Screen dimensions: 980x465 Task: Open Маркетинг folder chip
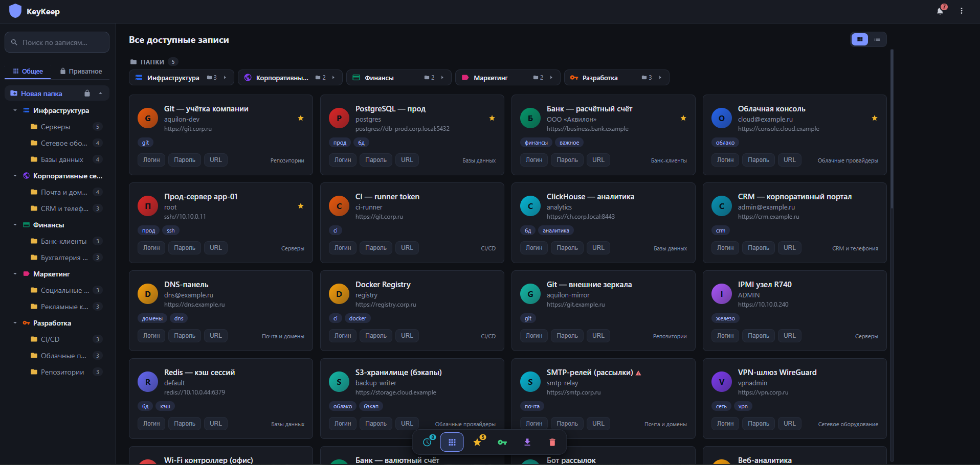(507, 78)
